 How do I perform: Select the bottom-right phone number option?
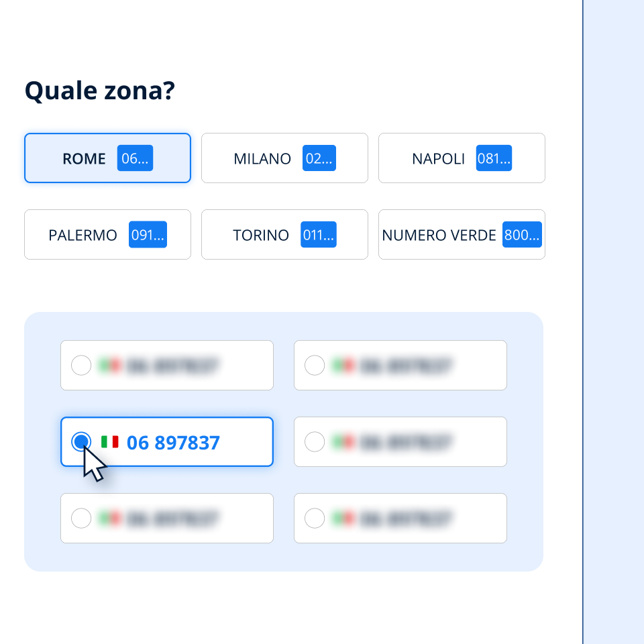click(x=400, y=518)
